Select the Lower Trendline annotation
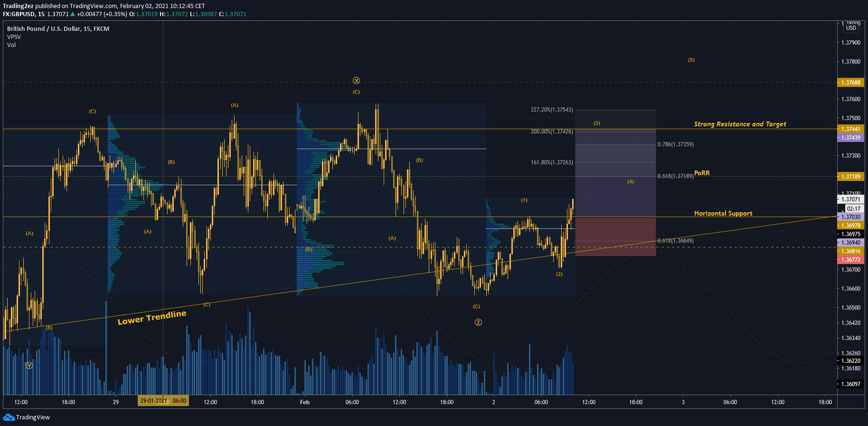Screen dimensions: 868x426 [x=152, y=317]
